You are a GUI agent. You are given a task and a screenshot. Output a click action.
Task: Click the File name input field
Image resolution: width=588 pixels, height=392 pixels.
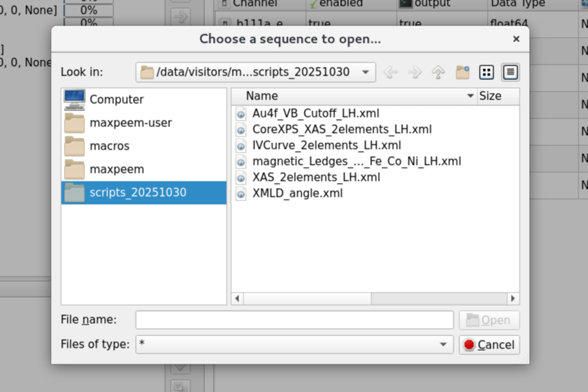tap(294, 320)
